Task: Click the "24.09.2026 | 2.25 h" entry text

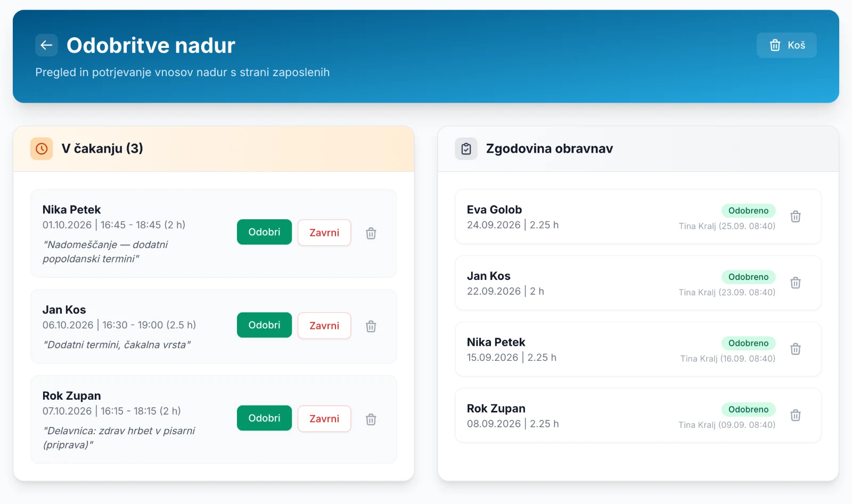Action: point(513,225)
